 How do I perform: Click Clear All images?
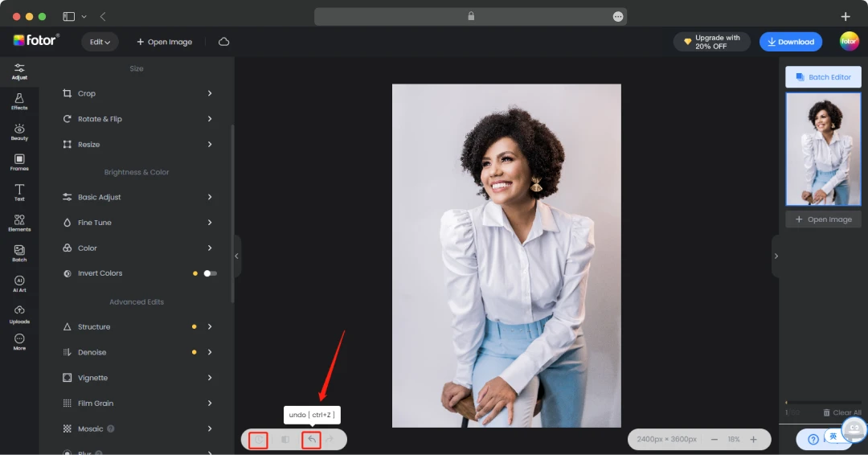click(x=842, y=412)
